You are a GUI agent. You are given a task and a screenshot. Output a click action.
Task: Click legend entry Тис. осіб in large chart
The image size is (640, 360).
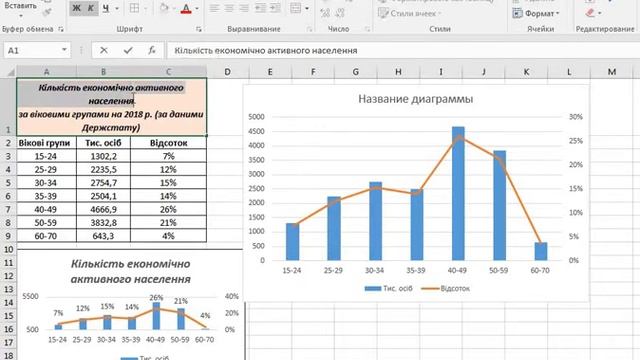pos(389,288)
